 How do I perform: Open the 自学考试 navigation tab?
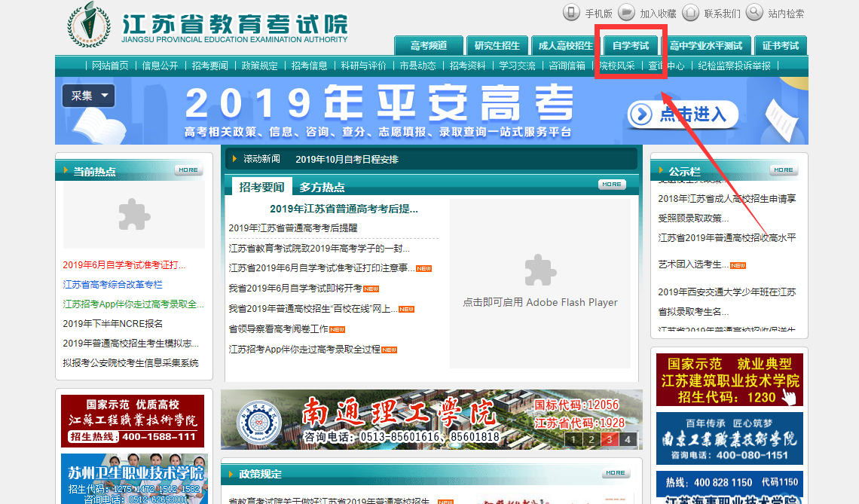coord(631,45)
